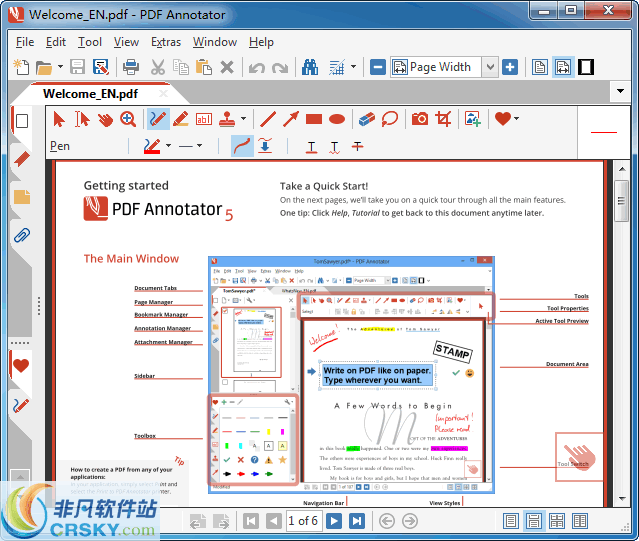Edit the page number field
Screen dimensions: 639x541
coord(304,521)
